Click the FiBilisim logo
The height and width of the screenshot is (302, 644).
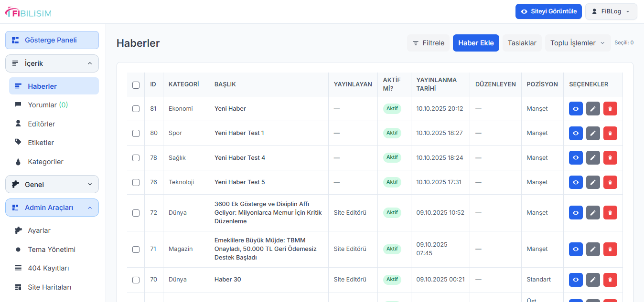tap(28, 12)
